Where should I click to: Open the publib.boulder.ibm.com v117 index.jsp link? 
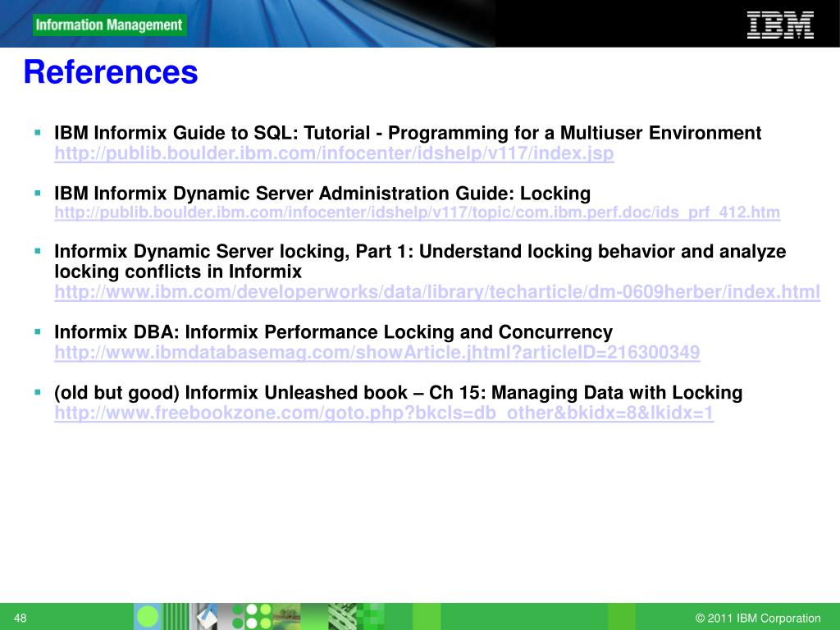click(334, 153)
